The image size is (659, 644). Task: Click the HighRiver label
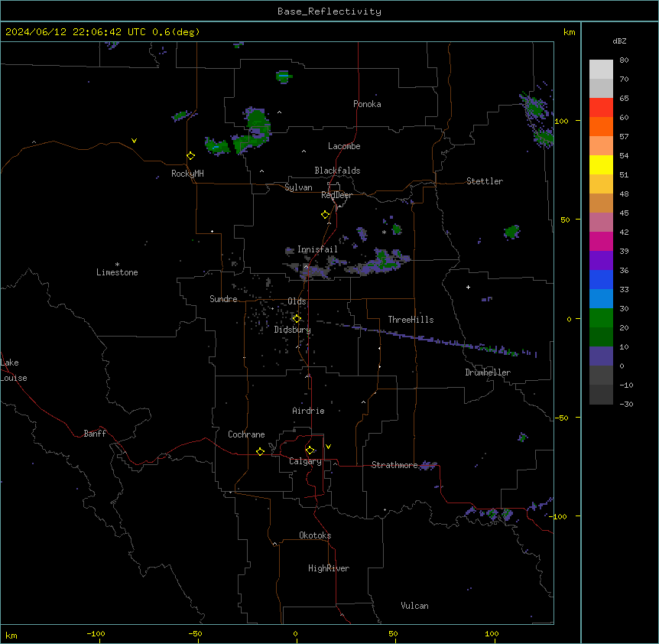tap(329, 568)
